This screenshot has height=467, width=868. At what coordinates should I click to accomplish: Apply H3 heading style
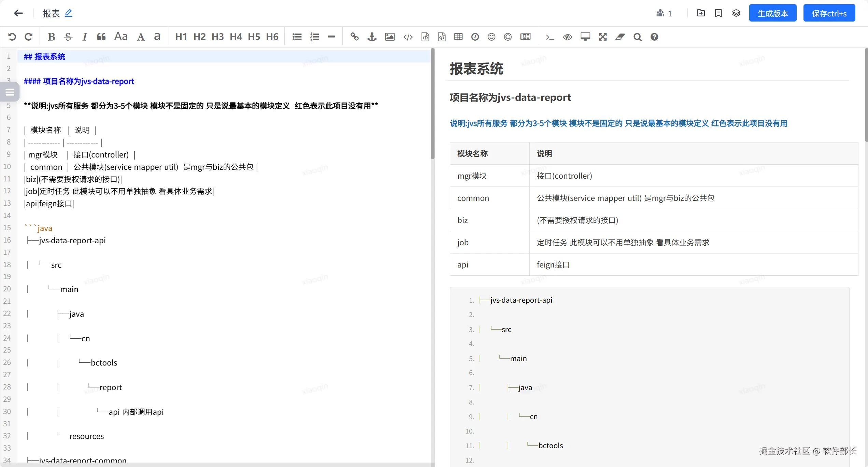217,37
